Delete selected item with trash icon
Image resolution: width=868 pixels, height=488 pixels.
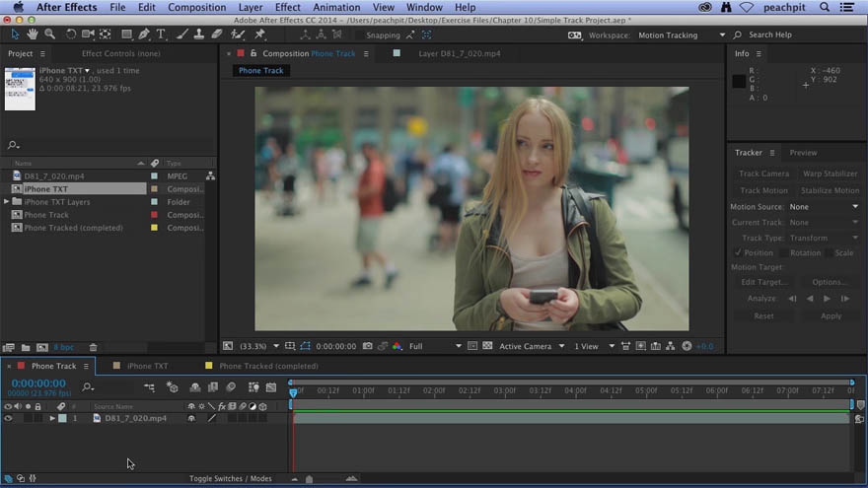[93, 347]
